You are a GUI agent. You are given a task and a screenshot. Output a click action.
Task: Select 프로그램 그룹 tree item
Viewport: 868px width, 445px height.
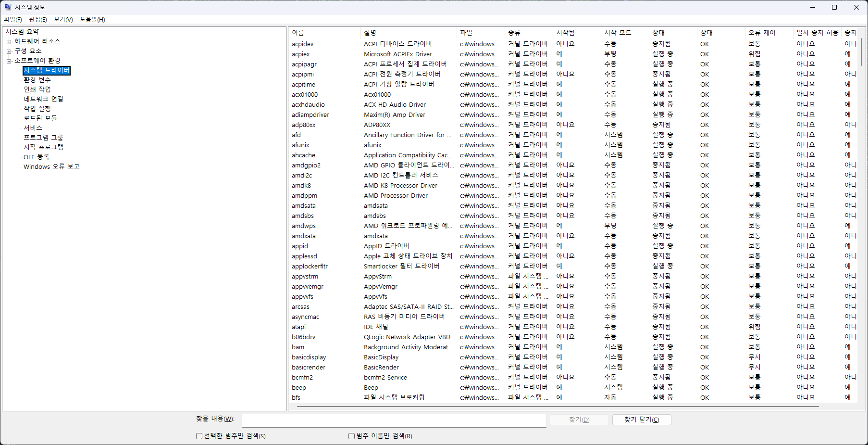click(x=43, y=138)
